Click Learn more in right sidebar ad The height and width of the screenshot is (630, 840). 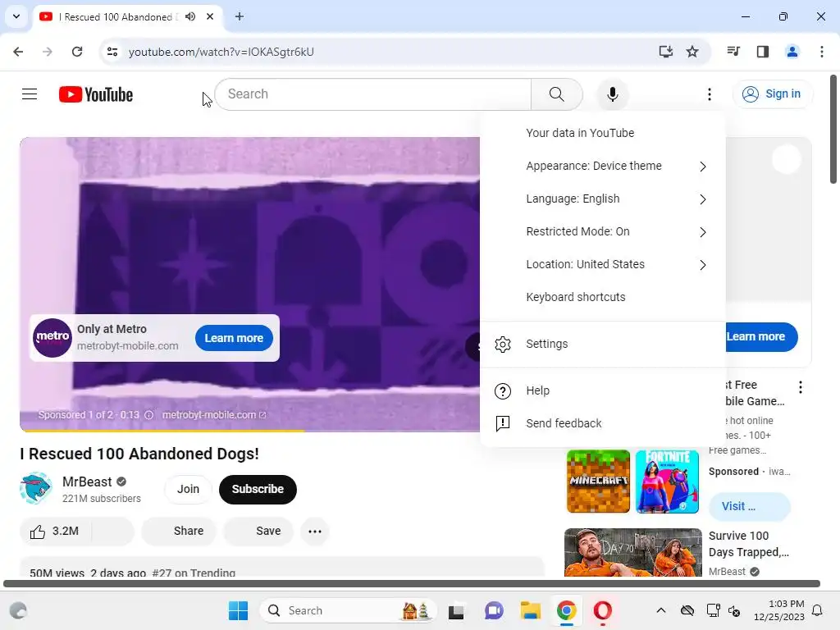coord(761,337)
